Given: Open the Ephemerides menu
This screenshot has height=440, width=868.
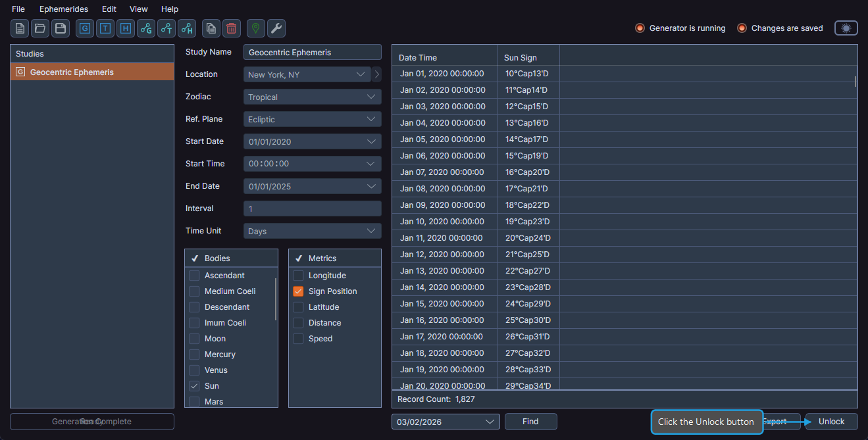Looking at the screenshot, I should click(63, 9).
